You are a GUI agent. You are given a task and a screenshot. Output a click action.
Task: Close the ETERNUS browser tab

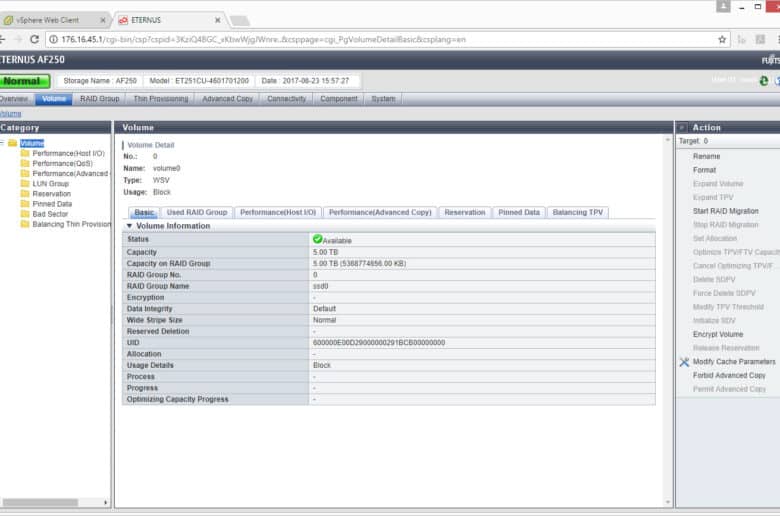217,20
